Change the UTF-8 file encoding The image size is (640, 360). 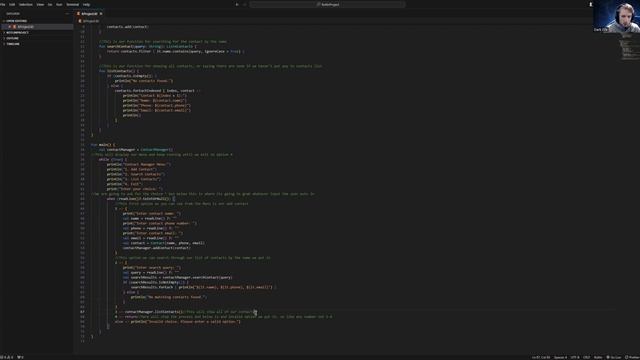(575, 358)
